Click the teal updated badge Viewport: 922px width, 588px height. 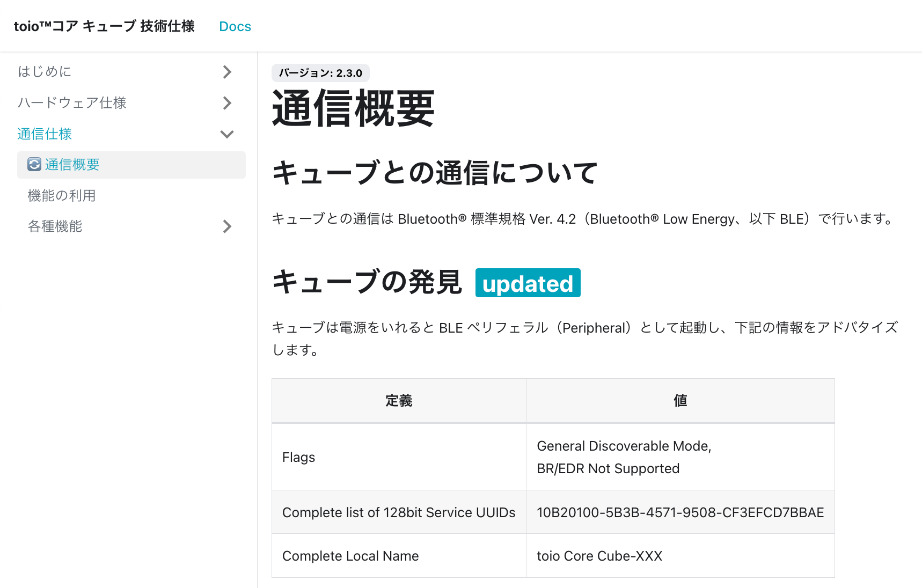click(x=527, y=283)
